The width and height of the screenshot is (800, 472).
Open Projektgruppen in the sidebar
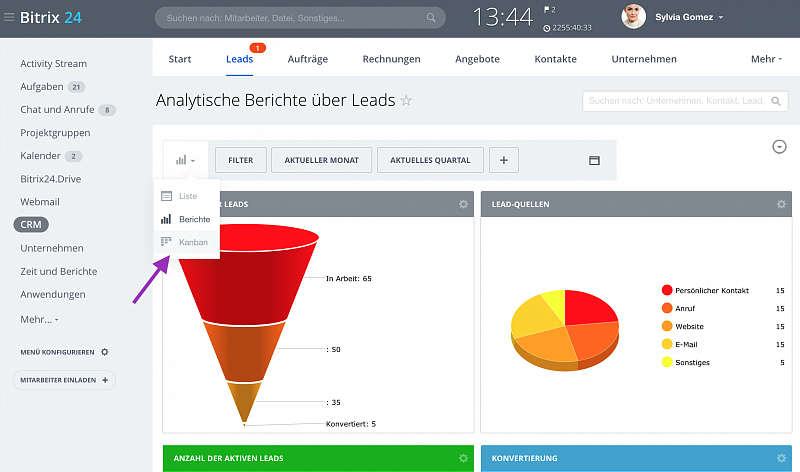[55, 133]
